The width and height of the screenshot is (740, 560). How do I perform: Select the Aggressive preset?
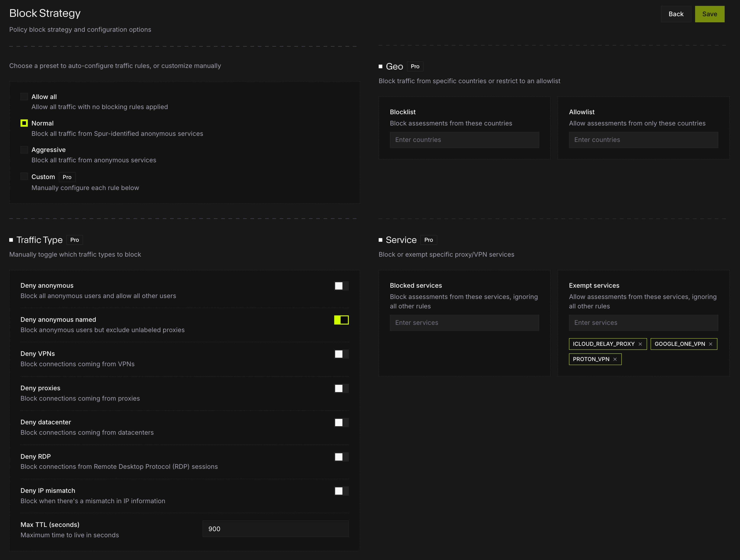(x=24, y=150)
